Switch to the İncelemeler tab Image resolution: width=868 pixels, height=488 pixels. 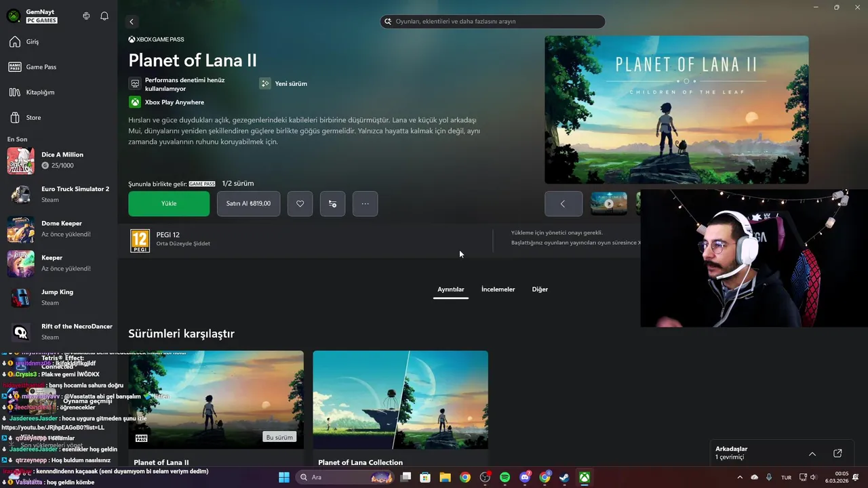tap(498, 289)
